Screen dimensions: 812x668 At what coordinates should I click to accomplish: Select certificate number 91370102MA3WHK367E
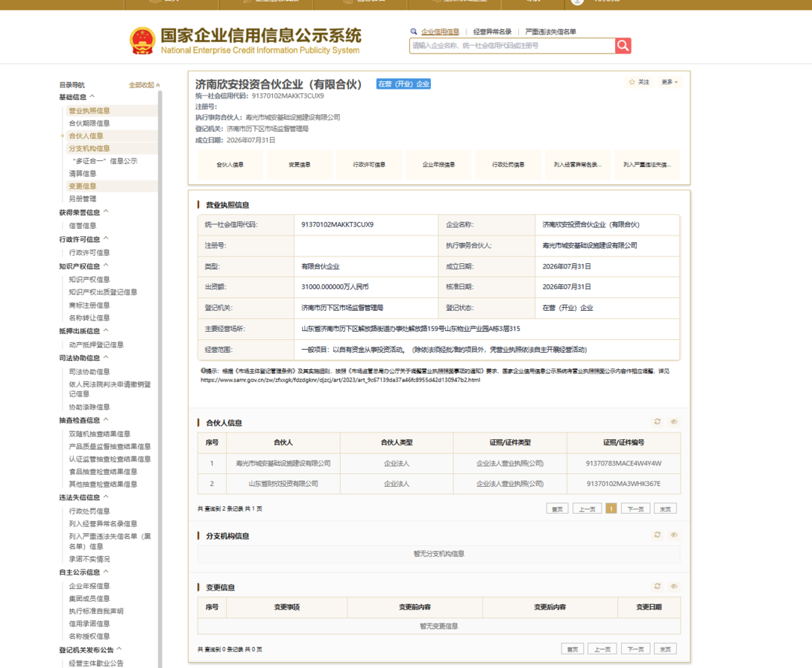[623, 484]
